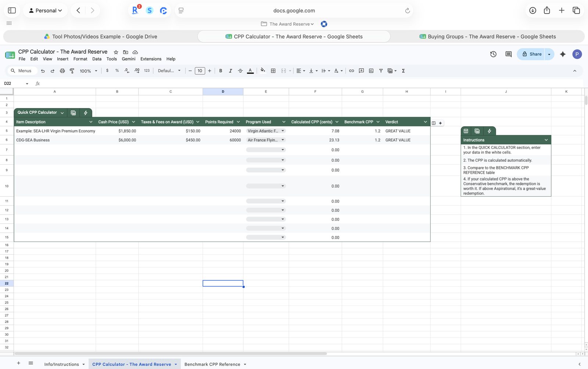Toggle italic formatting
588x369 pixels.
coord(230,71)
